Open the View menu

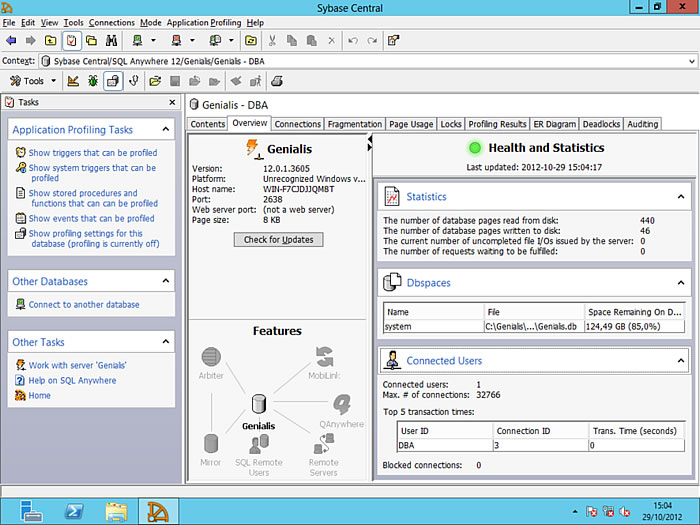tap(49, 22)
